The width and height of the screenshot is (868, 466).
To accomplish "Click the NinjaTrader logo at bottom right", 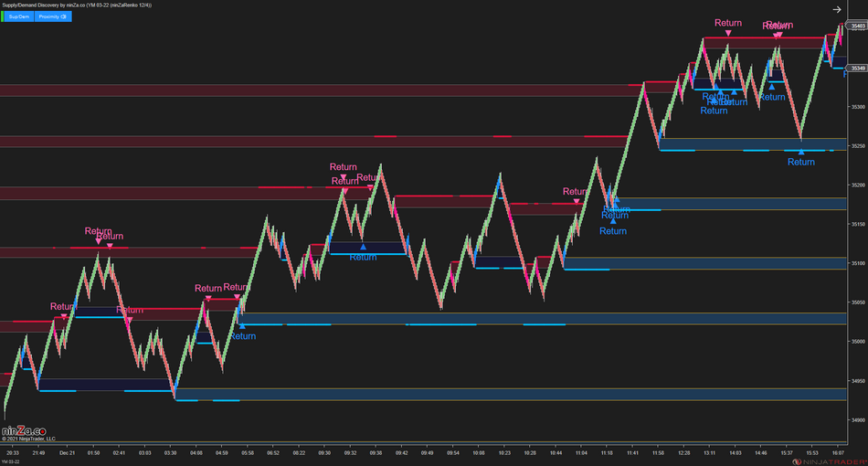I will click(x=828, y=461).
